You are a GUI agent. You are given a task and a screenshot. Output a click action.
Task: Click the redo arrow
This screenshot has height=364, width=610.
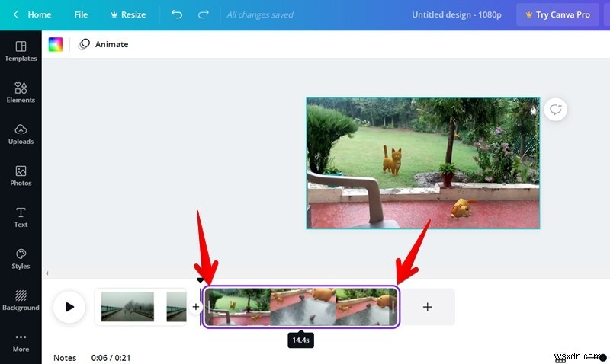203,14
